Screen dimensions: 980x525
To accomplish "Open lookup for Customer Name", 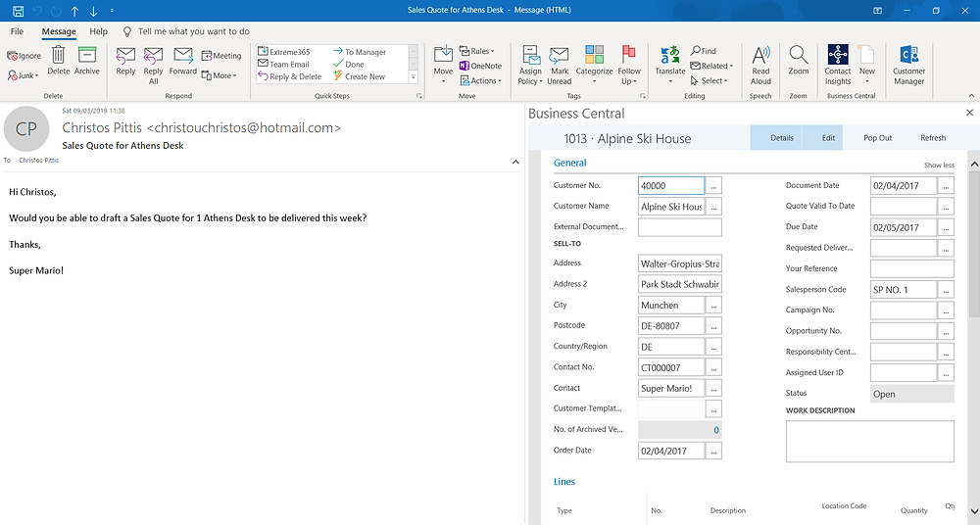I will coord(713,207).
